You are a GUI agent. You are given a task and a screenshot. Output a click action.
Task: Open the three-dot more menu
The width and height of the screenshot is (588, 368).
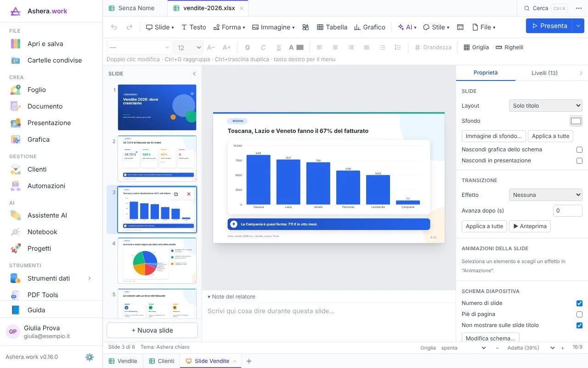coord(578,8)
